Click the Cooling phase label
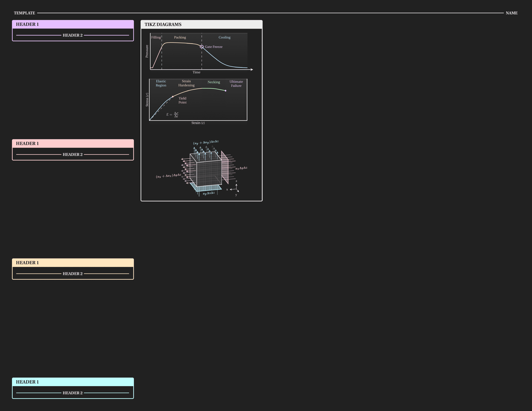This screenshot has width=532, height=411. click(x=224, y=37)
